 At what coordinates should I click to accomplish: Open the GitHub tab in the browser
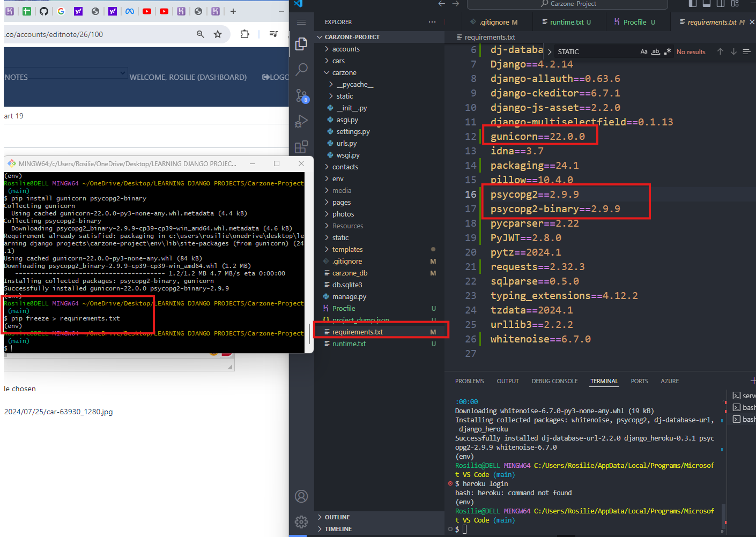tap(44, 11)
